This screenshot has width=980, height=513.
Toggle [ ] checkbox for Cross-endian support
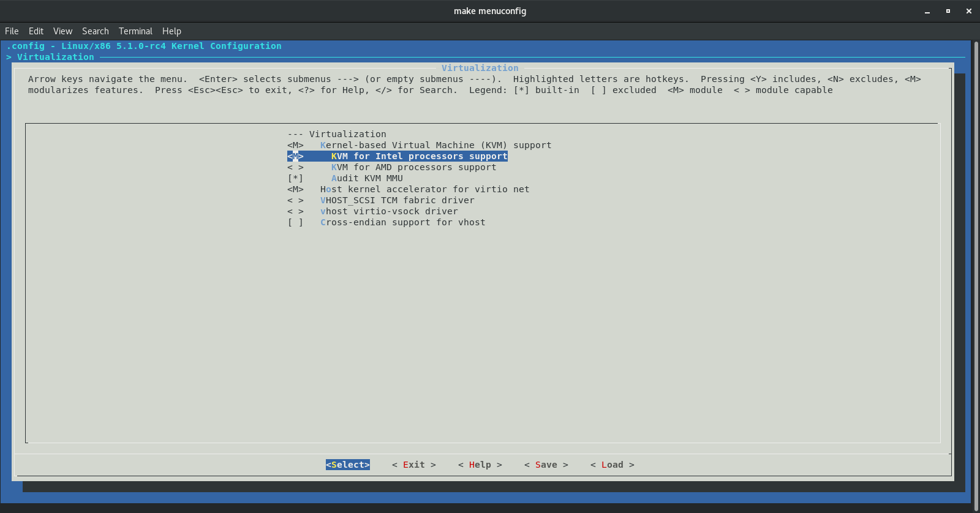[x=295, y=222]
